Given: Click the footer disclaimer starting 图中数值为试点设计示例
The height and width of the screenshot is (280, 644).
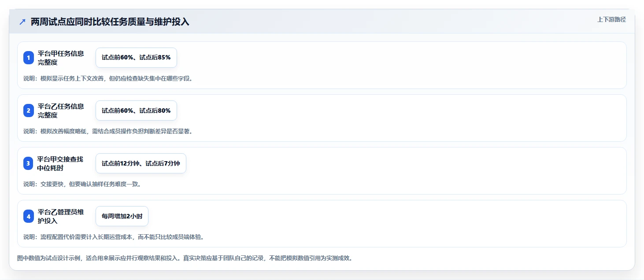Looking at the screenshot, I should [x=185, y=258].
